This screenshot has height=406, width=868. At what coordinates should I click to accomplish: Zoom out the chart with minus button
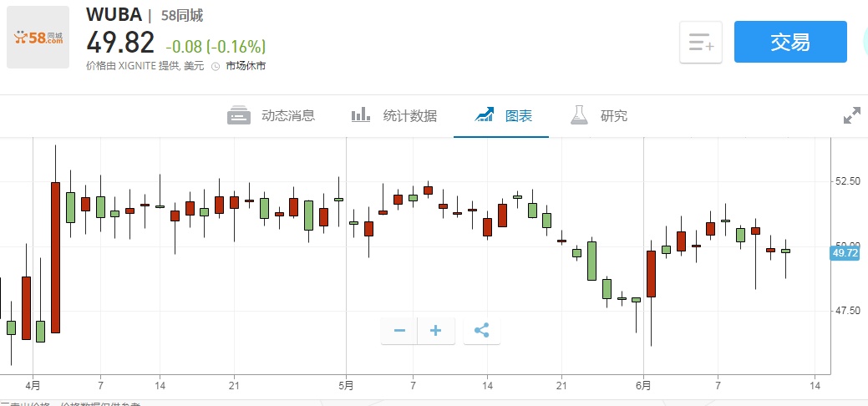point(399,331)
